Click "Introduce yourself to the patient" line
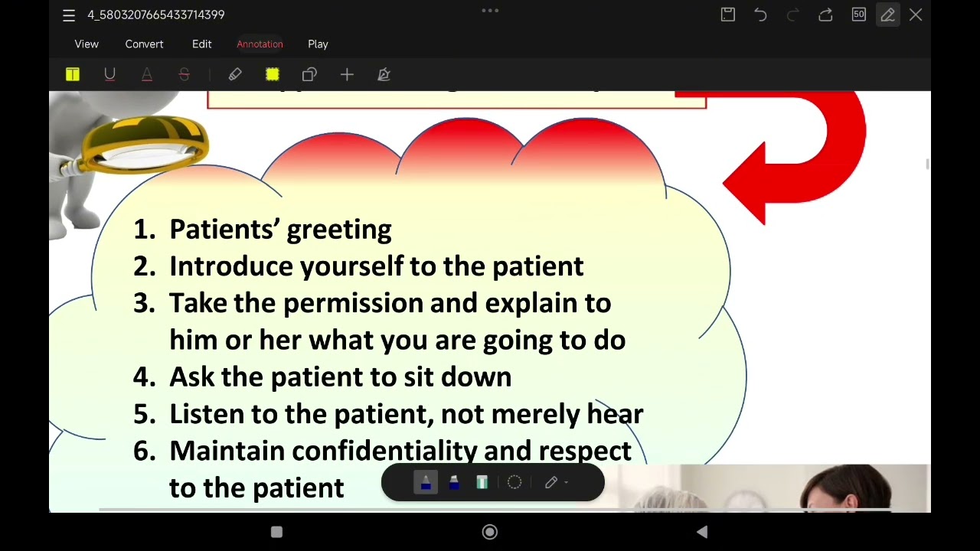The image size is (980, 551). click(376, 266)
